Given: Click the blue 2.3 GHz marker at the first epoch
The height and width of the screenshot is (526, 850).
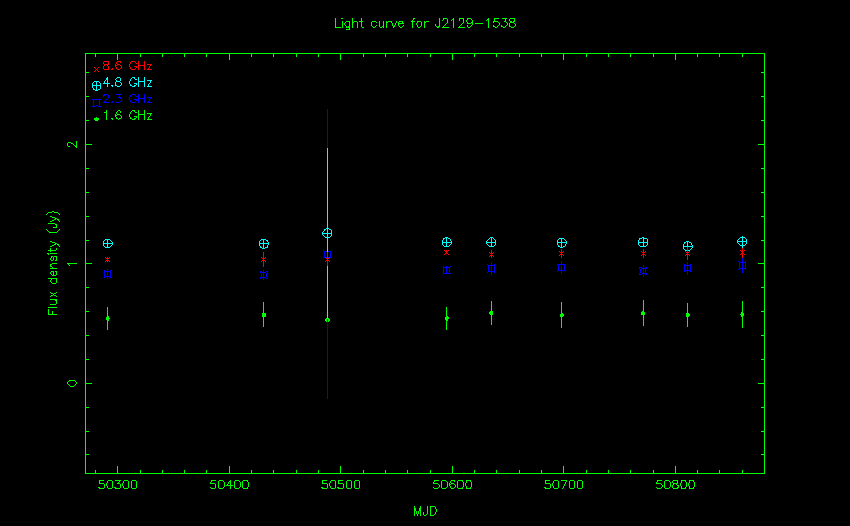Looking at the screenshot, I should (108, 274).
